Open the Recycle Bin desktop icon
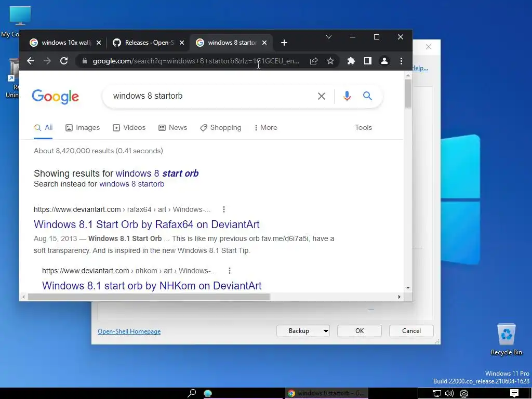This screenshot has height=399, width=532. click(506, 339)
